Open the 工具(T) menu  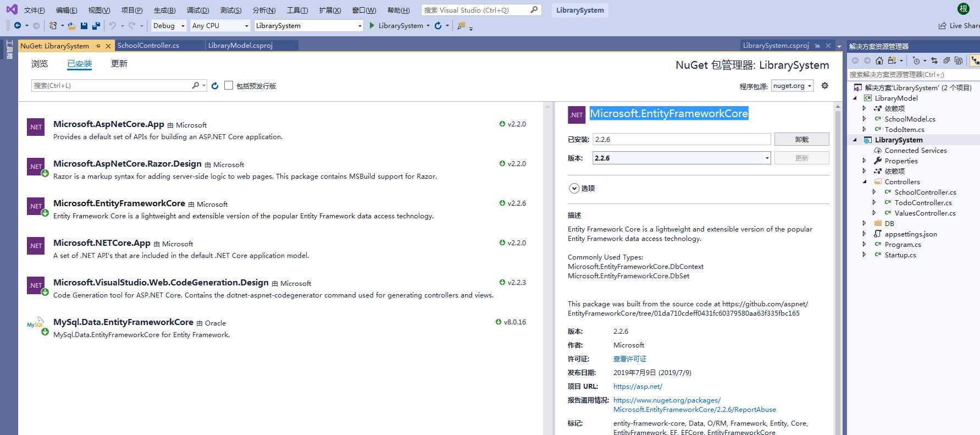297,10
